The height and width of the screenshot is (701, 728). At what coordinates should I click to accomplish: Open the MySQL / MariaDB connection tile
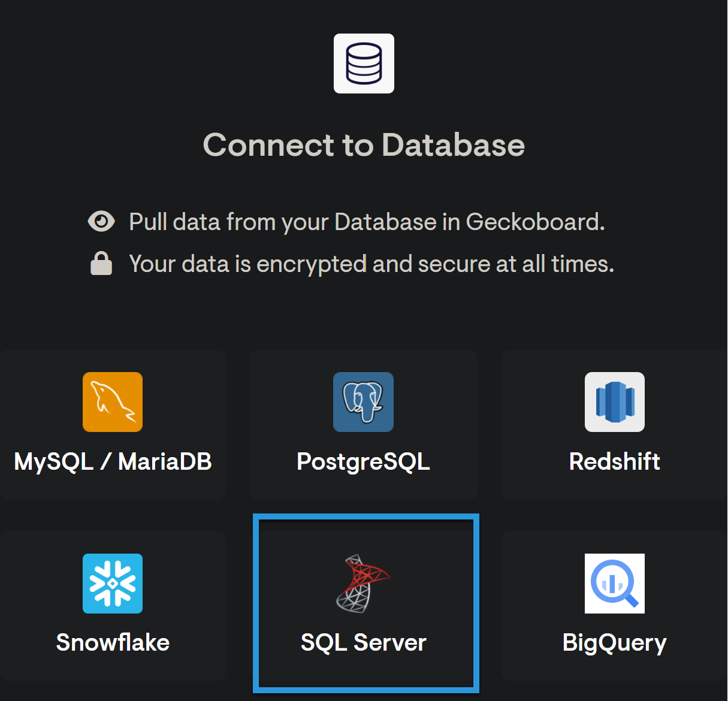pos(112,425)
